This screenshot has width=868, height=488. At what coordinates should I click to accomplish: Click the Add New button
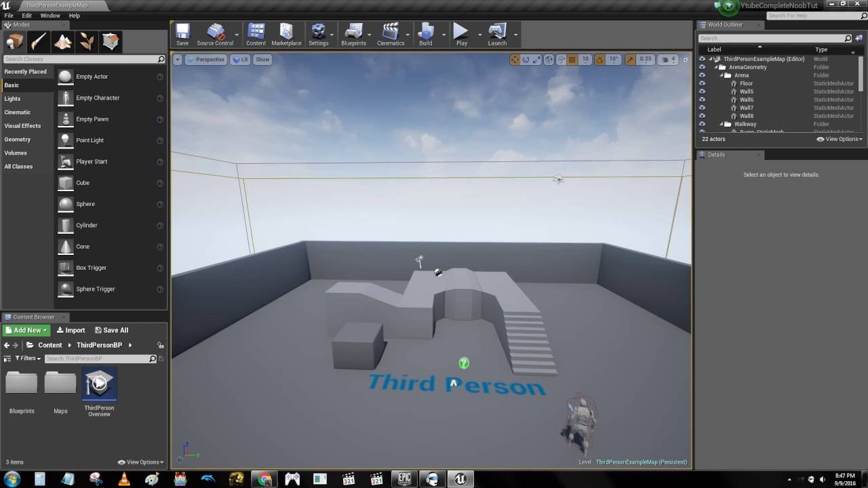click(x=26, y=330)
